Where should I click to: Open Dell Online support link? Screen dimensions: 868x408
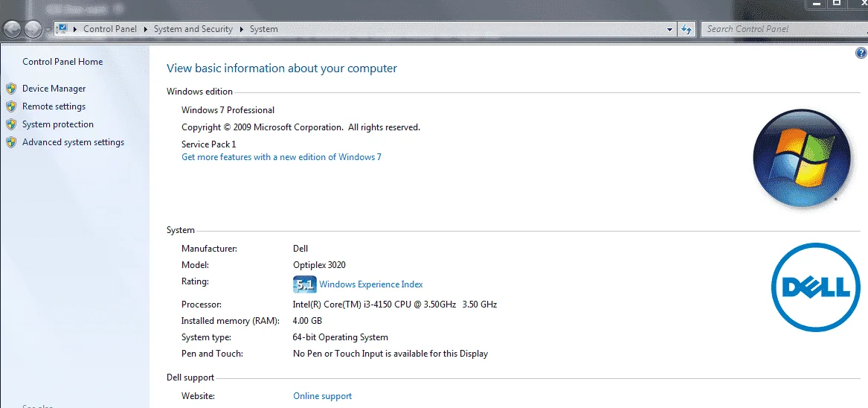click(322, 396)
